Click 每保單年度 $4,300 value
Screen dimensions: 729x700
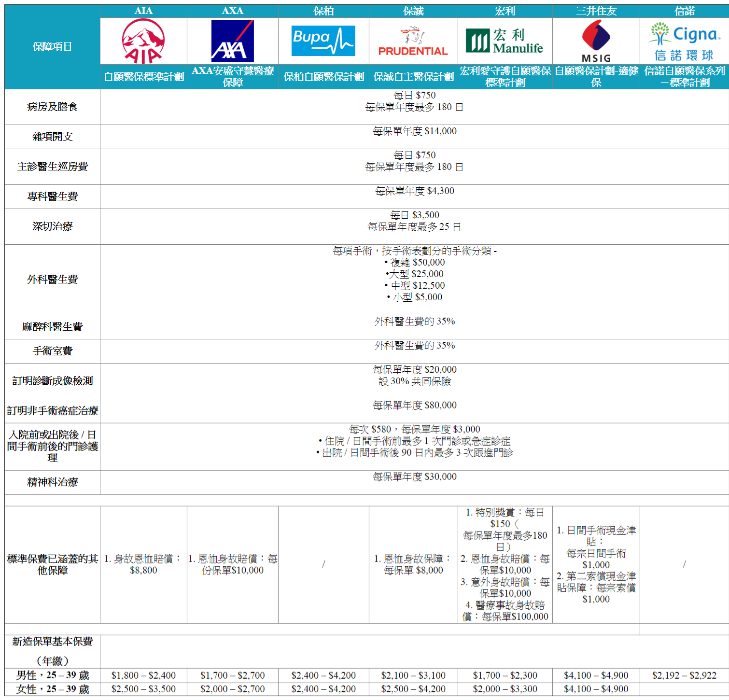pos(415,191)
